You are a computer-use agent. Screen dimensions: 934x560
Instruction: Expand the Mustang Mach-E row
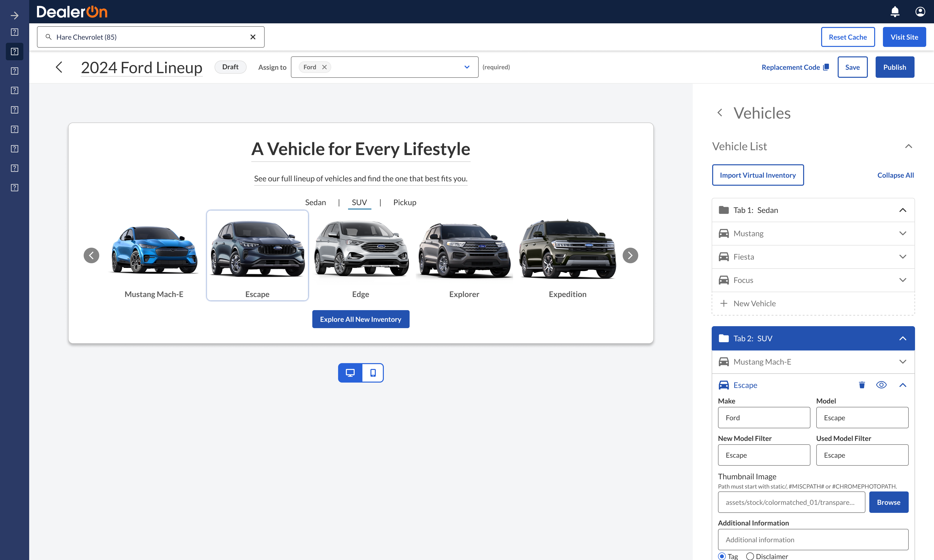coord(903,362)
